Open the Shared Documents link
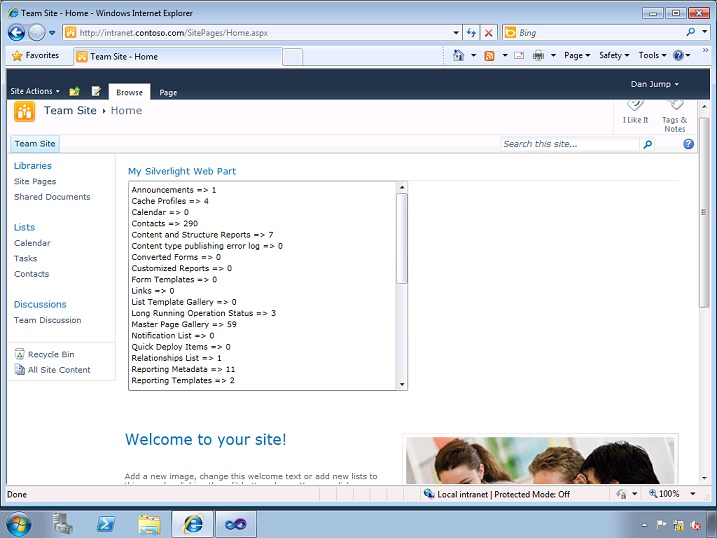Screen dimensions: 717x538 click(52, 197)
